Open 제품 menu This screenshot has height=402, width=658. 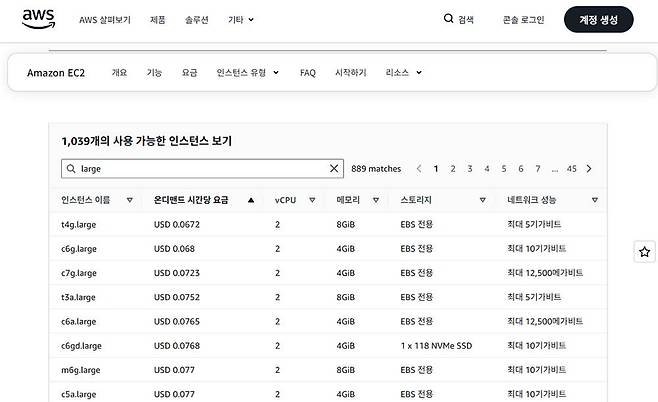click(x=158, y=20)
